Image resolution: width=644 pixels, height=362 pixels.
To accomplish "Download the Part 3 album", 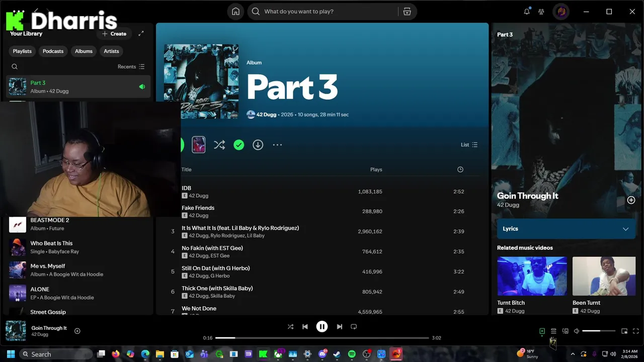I will click(x=258, y=145).
